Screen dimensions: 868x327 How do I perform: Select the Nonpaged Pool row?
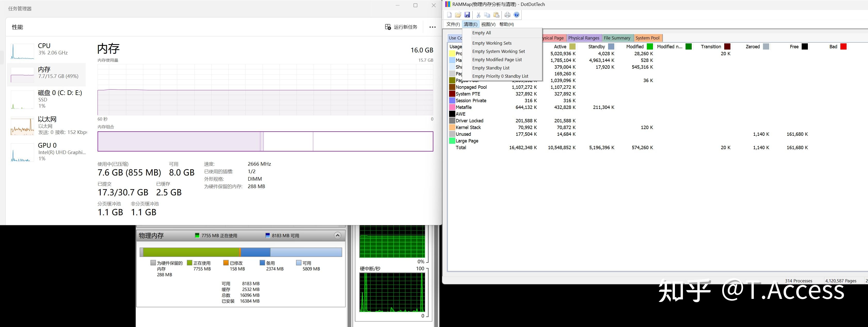pos(471,87)
